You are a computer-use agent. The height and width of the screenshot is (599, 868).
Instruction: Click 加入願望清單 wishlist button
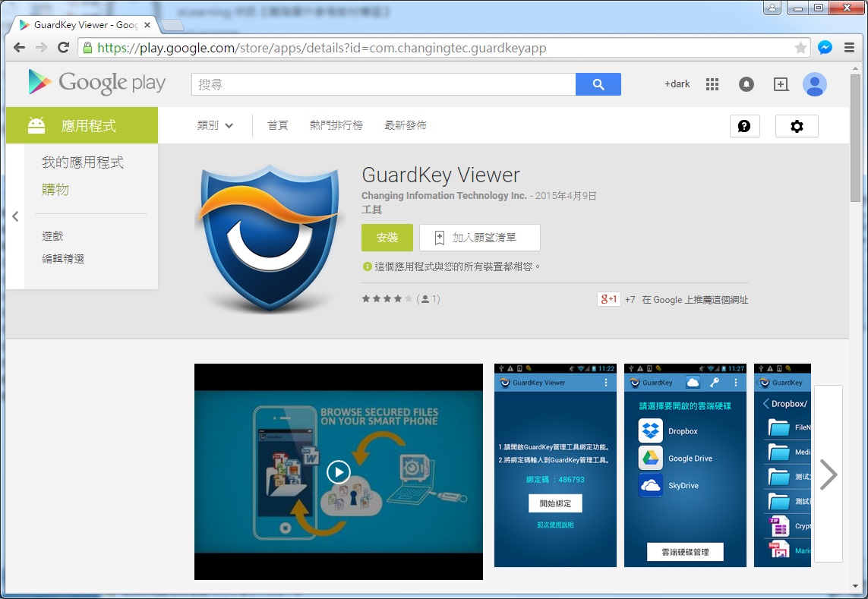tap(479, 238)
